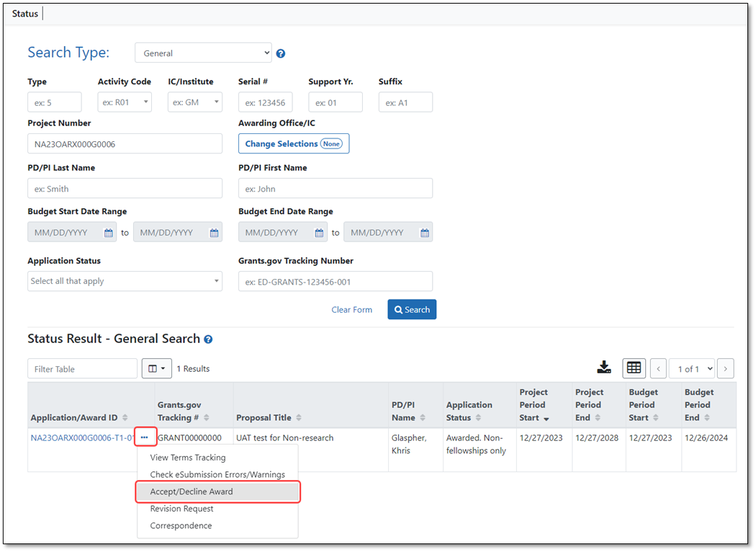Click the Clear Form link

tap(351, 310)
